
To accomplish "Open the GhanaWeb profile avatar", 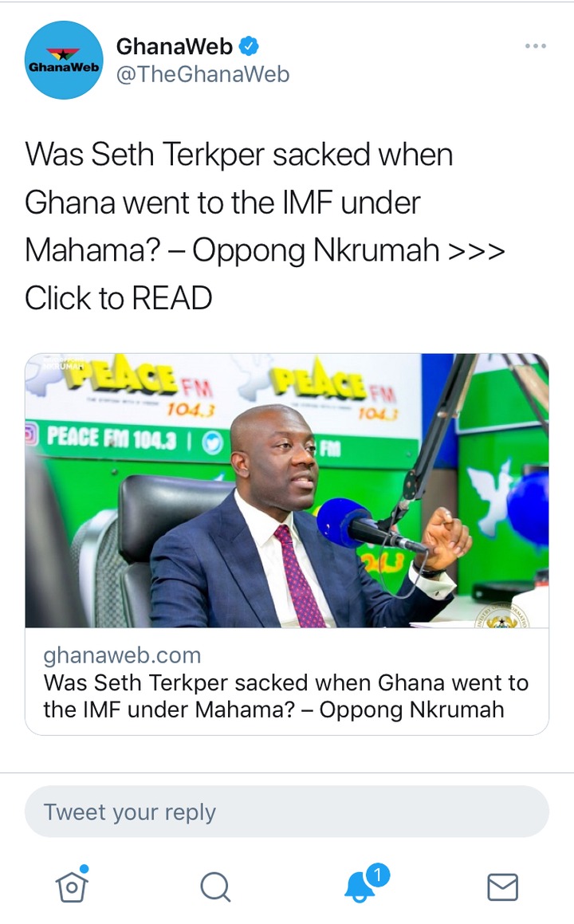I will tap(64, 60).
